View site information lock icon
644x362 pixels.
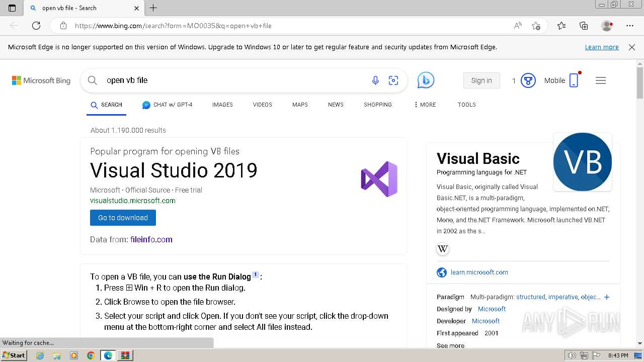(x=63, y=26)
